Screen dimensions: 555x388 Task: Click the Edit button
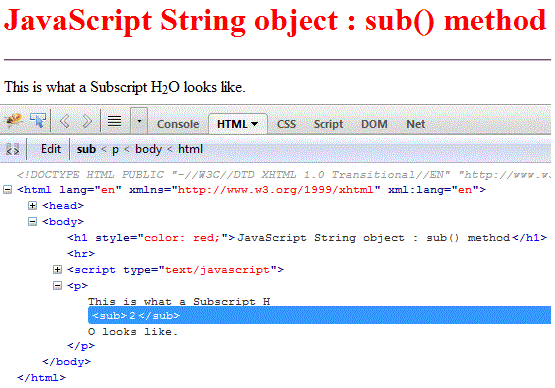pyautogui.click(x=51, y=149)
